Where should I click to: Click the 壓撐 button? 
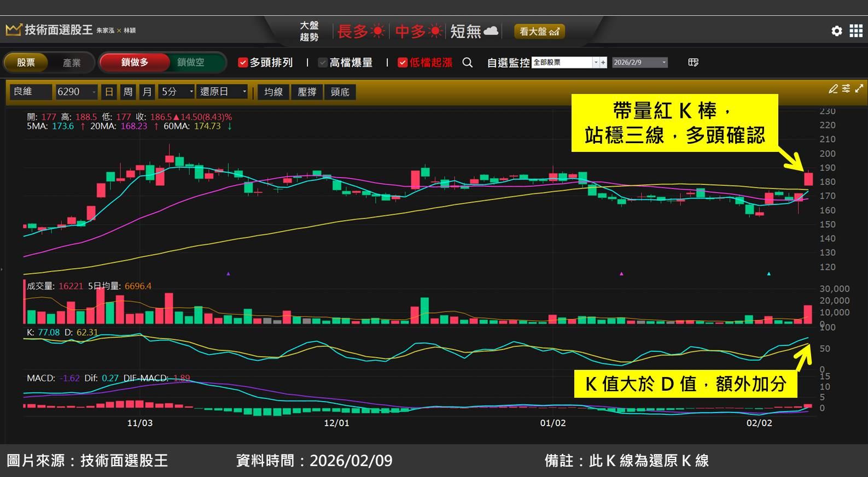(x=307, y=92)
